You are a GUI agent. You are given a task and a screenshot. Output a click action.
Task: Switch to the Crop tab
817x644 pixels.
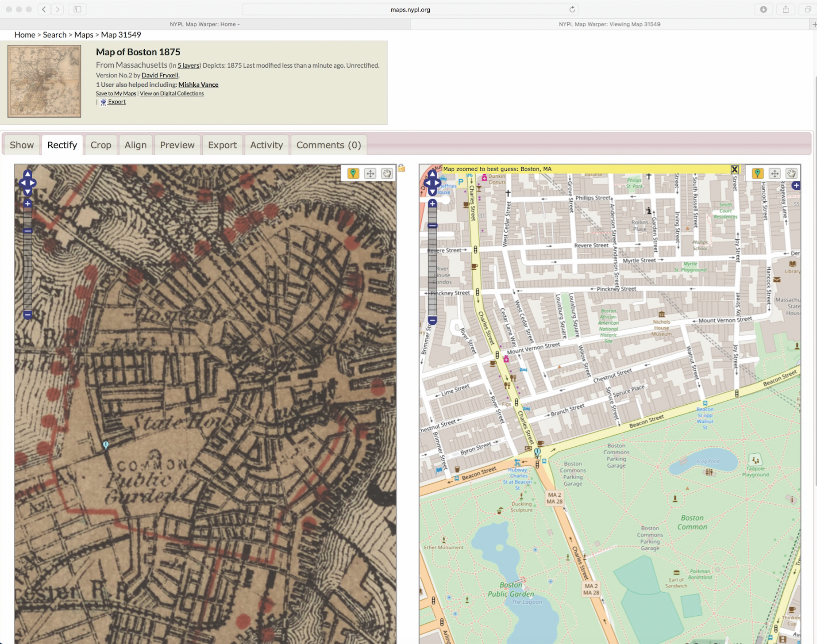point(101,145)
